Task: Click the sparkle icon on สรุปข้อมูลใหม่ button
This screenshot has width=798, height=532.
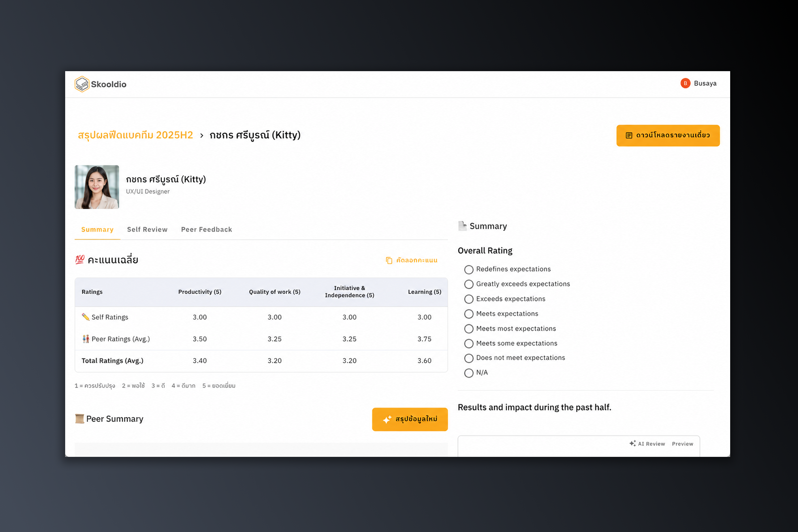Action: pyautogui.click(x=387, y=420)
